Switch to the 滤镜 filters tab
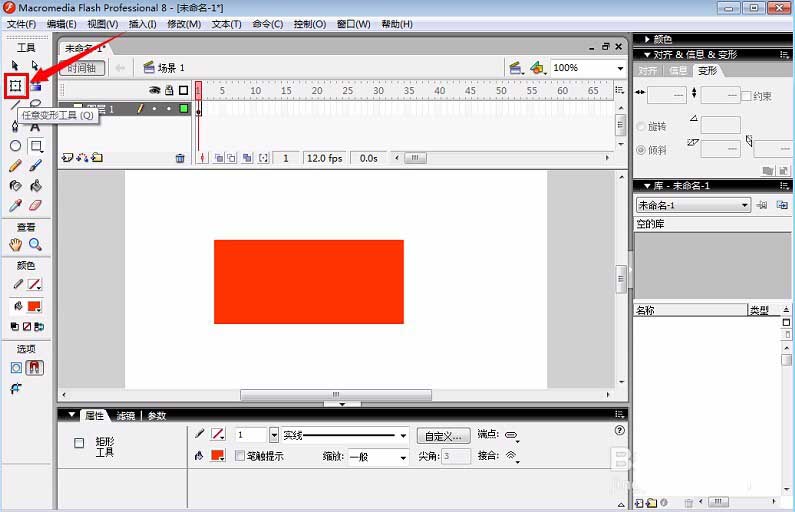Screen dimensions: 795x512 (126, 416)
